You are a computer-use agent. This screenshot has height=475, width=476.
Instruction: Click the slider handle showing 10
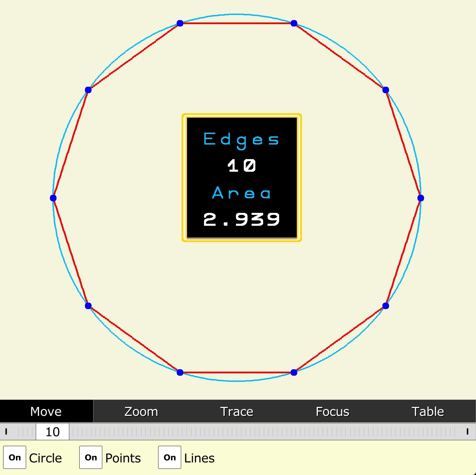pos(52,432)
